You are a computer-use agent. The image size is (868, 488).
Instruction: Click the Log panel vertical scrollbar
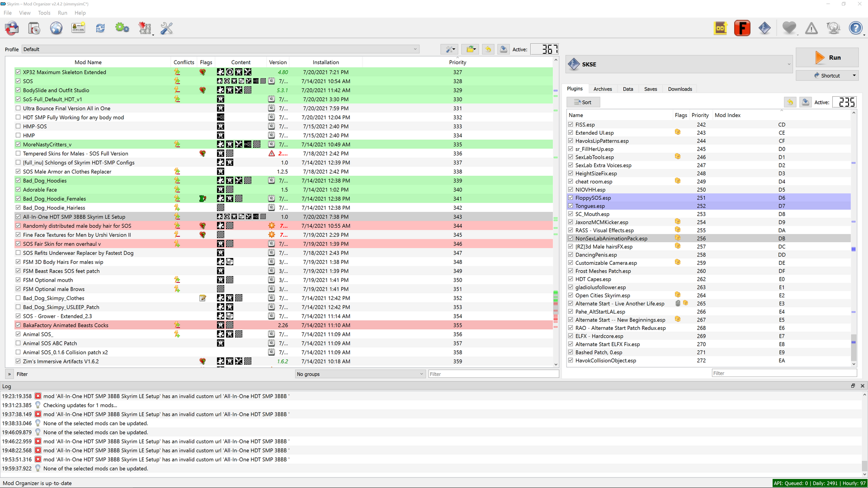pos(864,434)
